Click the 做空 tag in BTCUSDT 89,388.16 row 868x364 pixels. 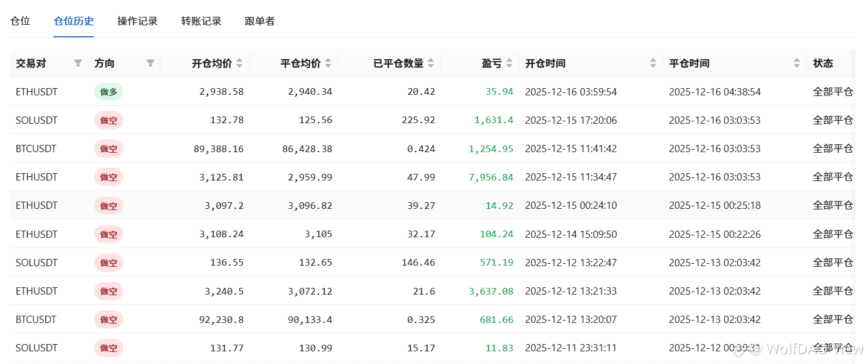pos(109,148)
